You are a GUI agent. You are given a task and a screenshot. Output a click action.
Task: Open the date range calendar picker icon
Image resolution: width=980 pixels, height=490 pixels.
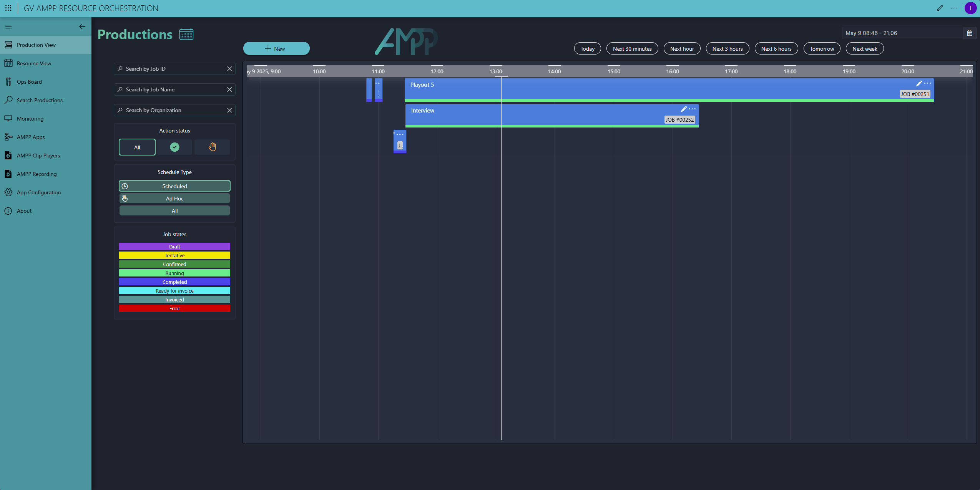[970, 33]
